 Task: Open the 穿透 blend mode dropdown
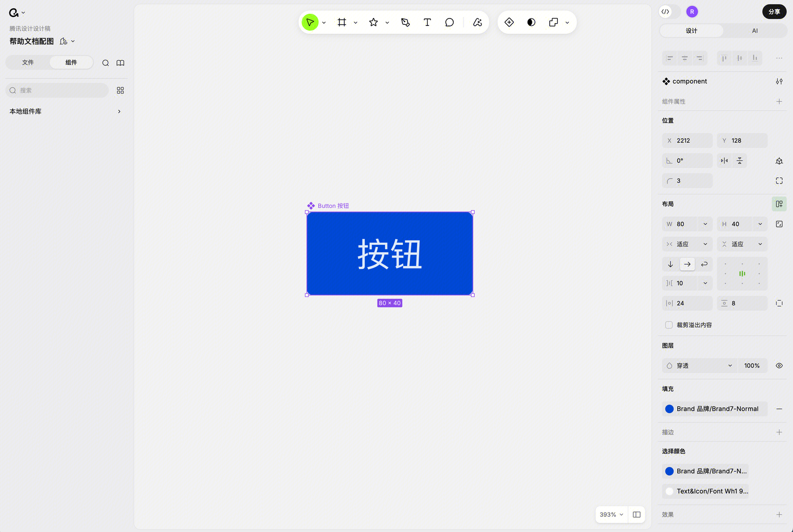(699, 365)
